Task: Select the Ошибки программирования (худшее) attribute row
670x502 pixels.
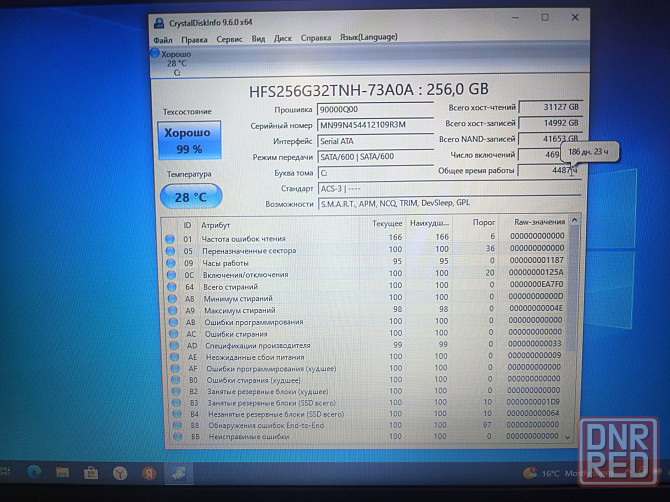Action: 369,368
